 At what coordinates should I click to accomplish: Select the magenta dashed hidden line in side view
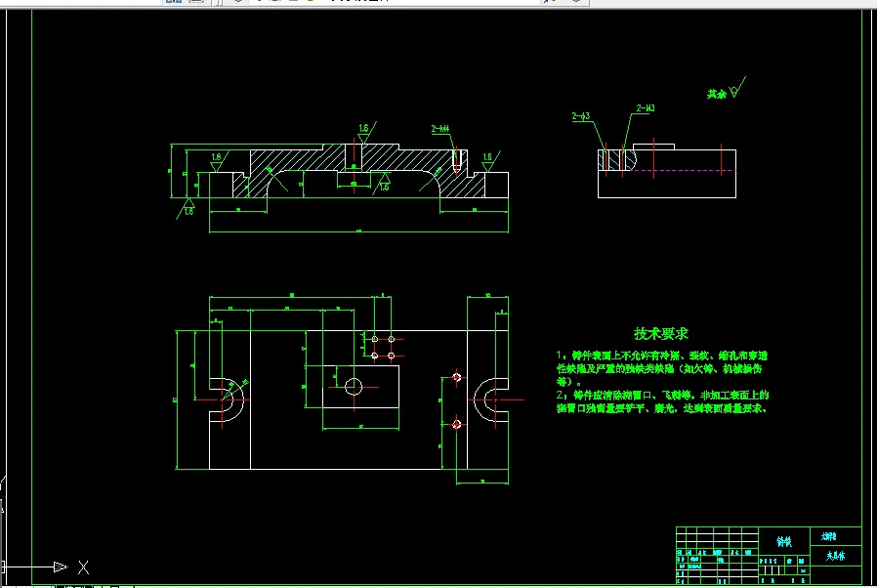tap(682, 171)
